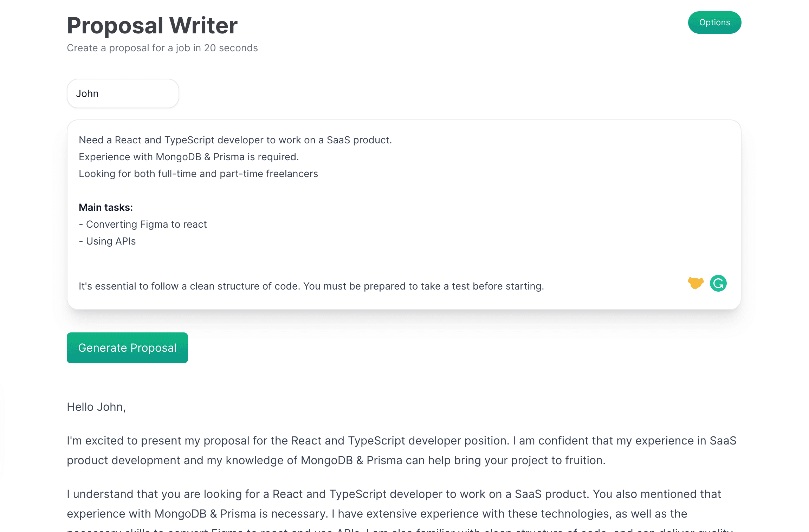Click the "It's essential to follow a clean structure" line
Screen dimensions: 809x532
tap(311, 286)
